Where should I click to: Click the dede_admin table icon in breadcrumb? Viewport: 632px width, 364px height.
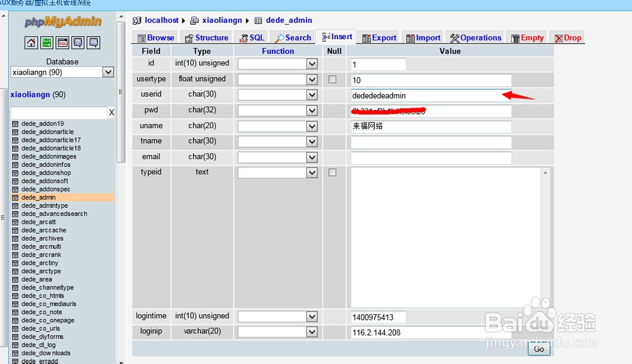[258, 20]
